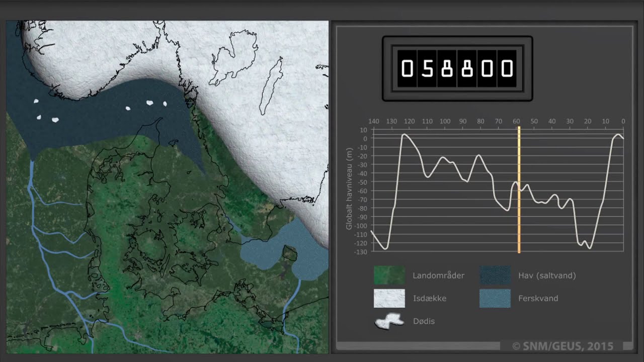Click the "Isdække" legend label

point(429,298)
